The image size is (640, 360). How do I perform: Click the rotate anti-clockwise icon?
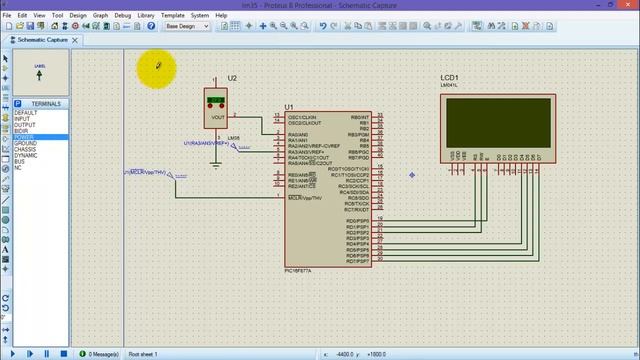point(5,308)
